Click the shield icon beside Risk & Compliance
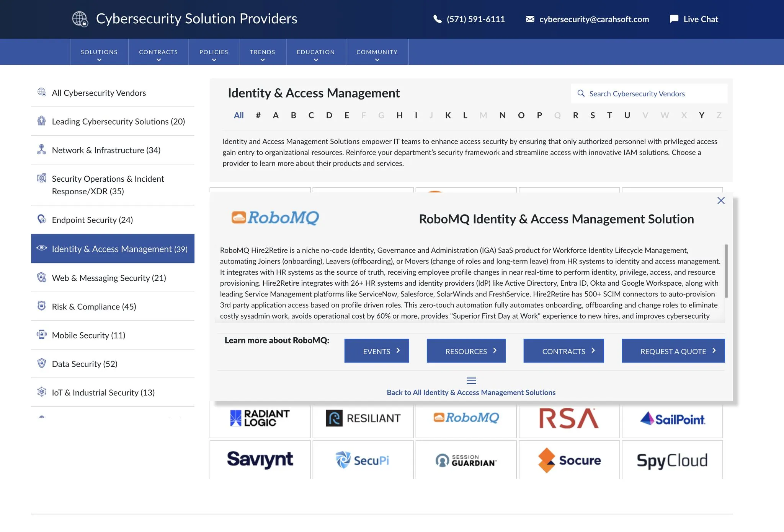This screenshot has height=532, width=784. [x=41, y=306]
